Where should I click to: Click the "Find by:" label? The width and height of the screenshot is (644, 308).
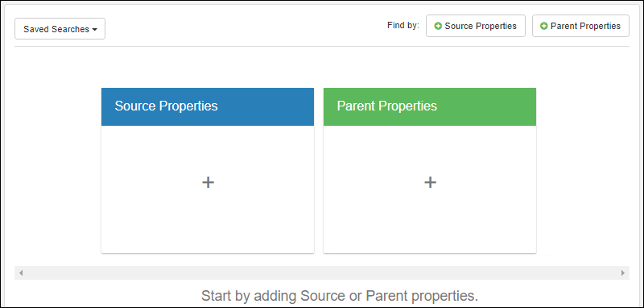[403, 26]
